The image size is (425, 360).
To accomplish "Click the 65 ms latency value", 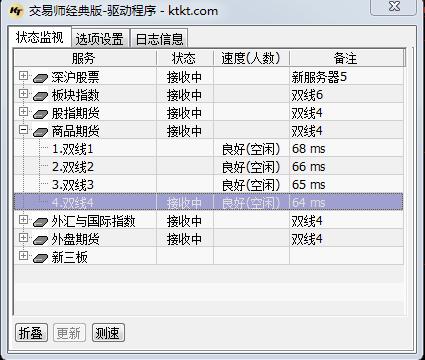I will click(308, 185).
